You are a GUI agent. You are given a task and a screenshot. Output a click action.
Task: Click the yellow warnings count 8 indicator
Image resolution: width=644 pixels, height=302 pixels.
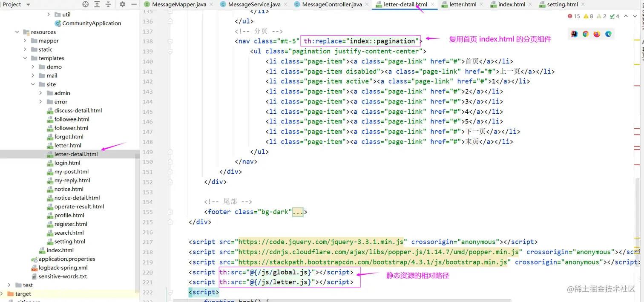(588, 16)
